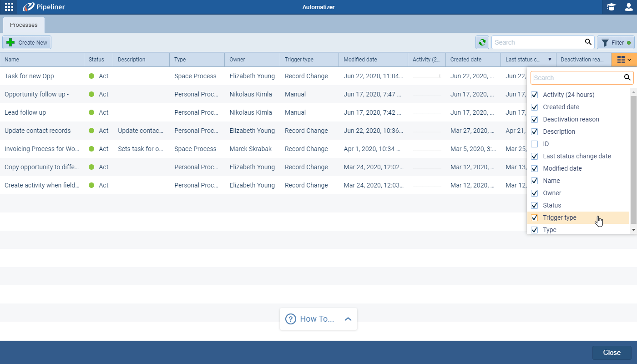Viewport: 637px width, 364px height.
Task: Click sort arrow on Last status change column
Action: [550, 60]
